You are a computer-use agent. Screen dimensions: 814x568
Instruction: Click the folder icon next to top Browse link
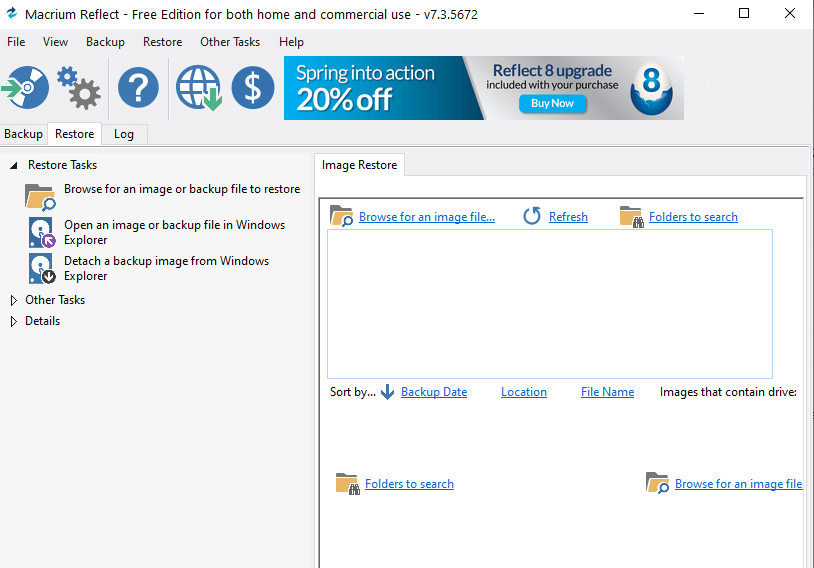coord(342,216)
